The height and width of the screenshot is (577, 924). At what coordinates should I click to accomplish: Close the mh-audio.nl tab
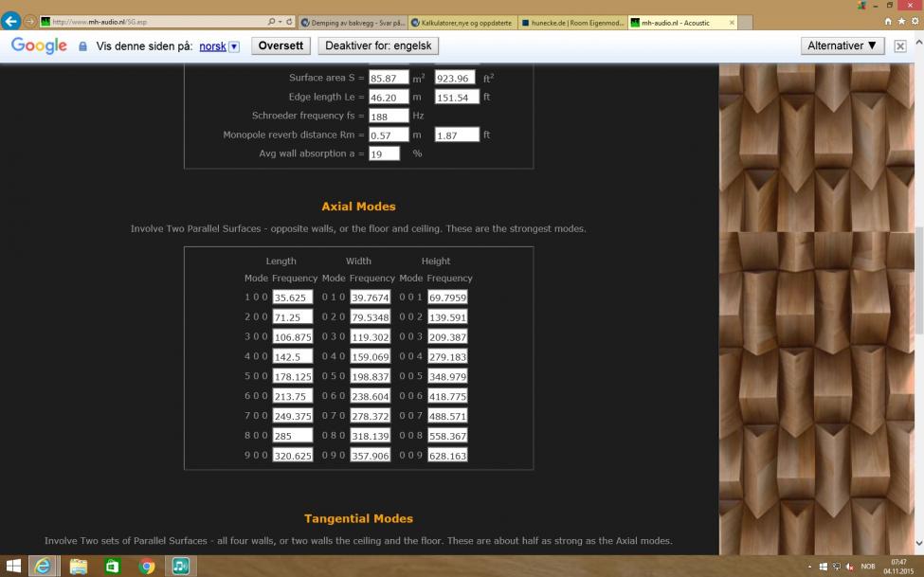coord(732,23)
